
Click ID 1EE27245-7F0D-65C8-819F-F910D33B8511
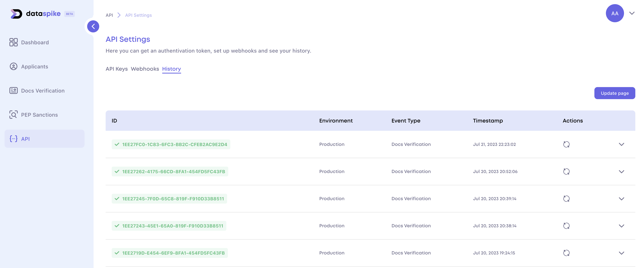pyautogui.click(x=170, y=199)
